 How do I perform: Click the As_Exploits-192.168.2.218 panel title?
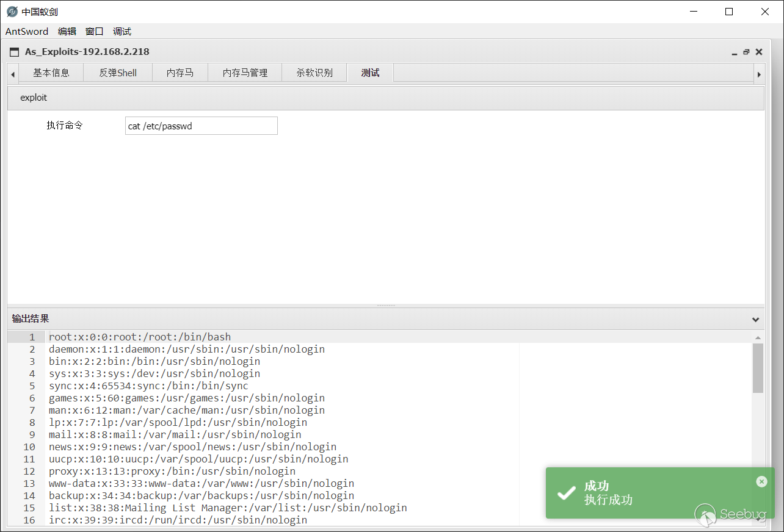coord(87,52)
